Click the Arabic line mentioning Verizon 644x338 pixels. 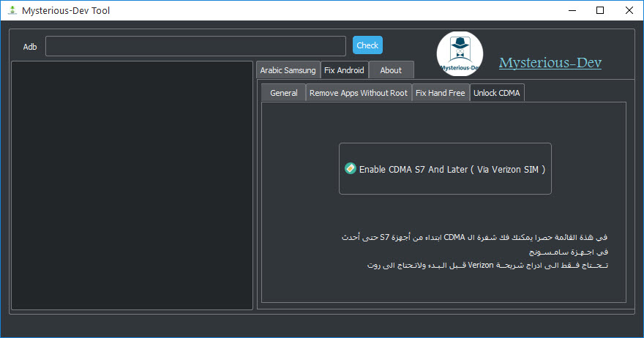point(487,266)
